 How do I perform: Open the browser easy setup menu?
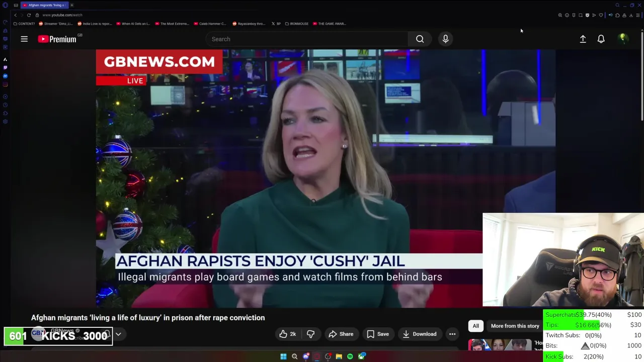pos(638,15)
